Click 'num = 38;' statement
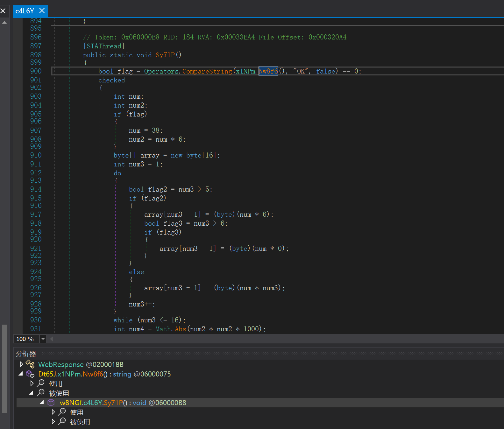 pyautogui.click(x=146, y=130)
